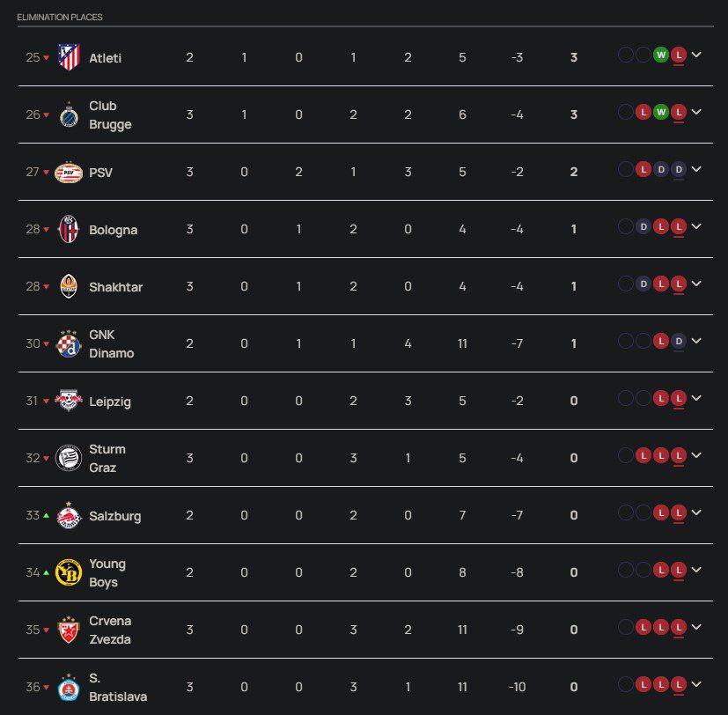Click Club Brugge's green W form badge

[660, 113]
